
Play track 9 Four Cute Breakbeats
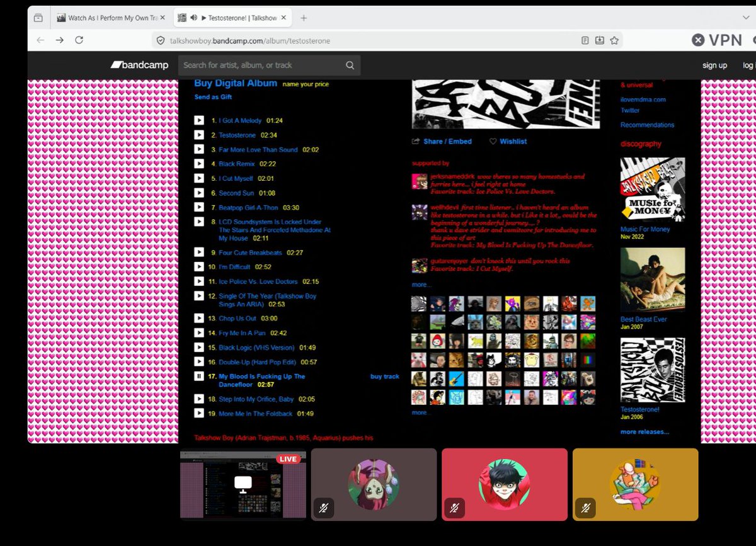(199, 253)
